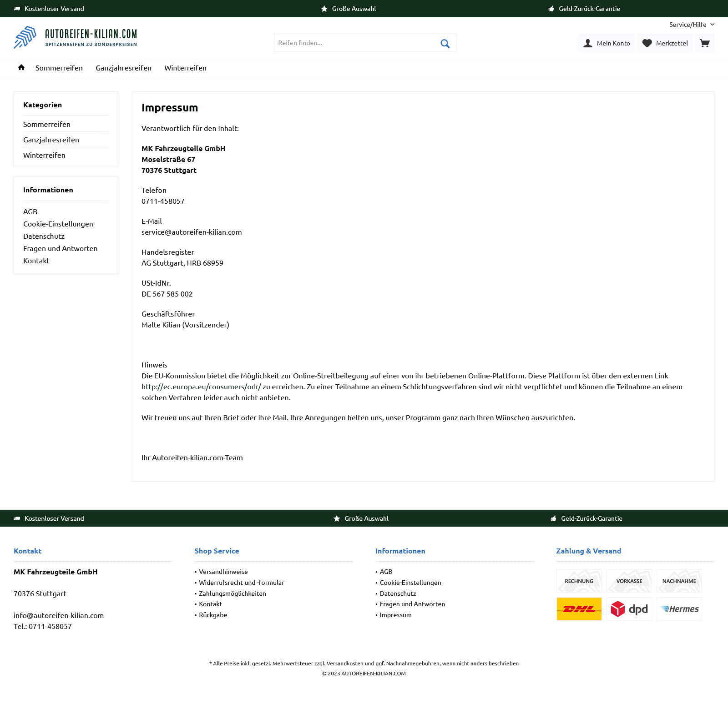Follow the ec.europa.eu/consumers/odr link

click(x=201, y=387)
